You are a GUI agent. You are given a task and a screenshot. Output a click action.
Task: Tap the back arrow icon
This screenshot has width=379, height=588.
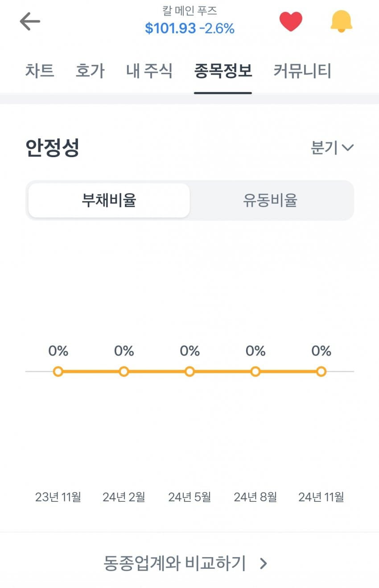click(30, 21)
